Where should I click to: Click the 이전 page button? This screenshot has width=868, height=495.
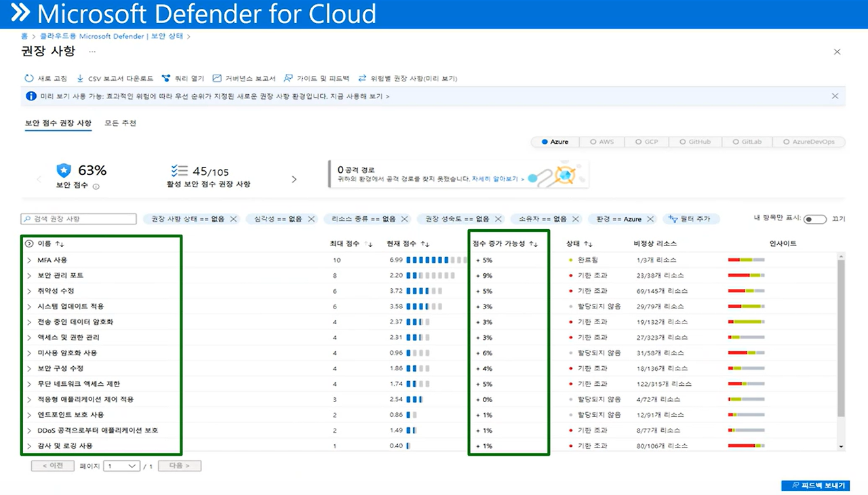[53, 466]
